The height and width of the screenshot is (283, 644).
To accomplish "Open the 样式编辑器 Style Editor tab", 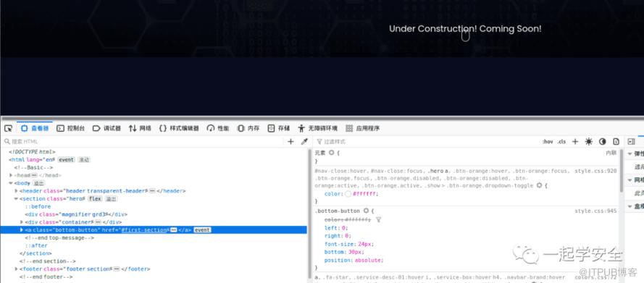I will [179, 128].
